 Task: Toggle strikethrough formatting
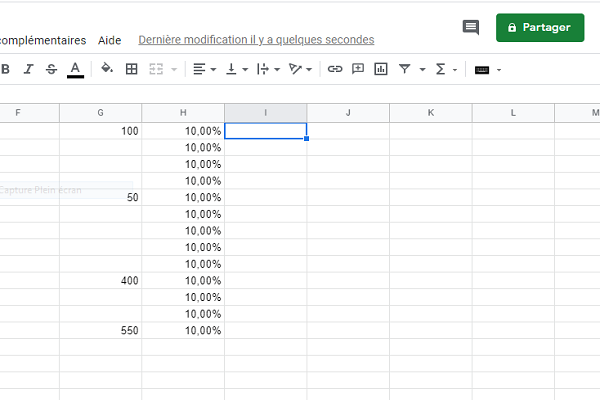coord(51,69)
